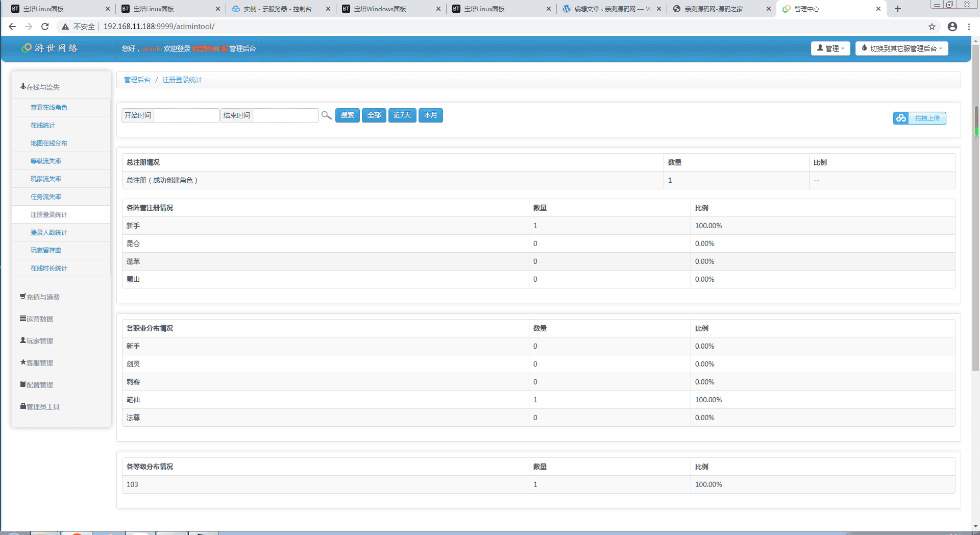Screen dimensions: 980x535
Task: Click the address bar URL 192.168.11.188:9999/admintool/
Action: coord(159,27)
